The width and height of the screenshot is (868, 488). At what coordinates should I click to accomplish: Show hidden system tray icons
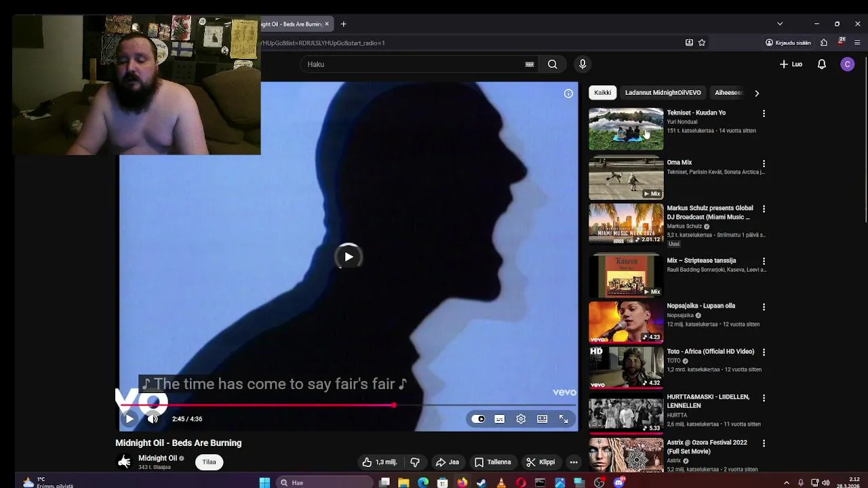pyautogui.click(x=787, y=483)
